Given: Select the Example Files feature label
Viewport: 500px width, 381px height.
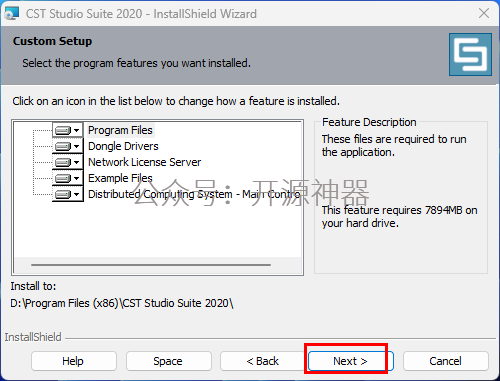Looking at the screenshot, I should pos(120,178).
